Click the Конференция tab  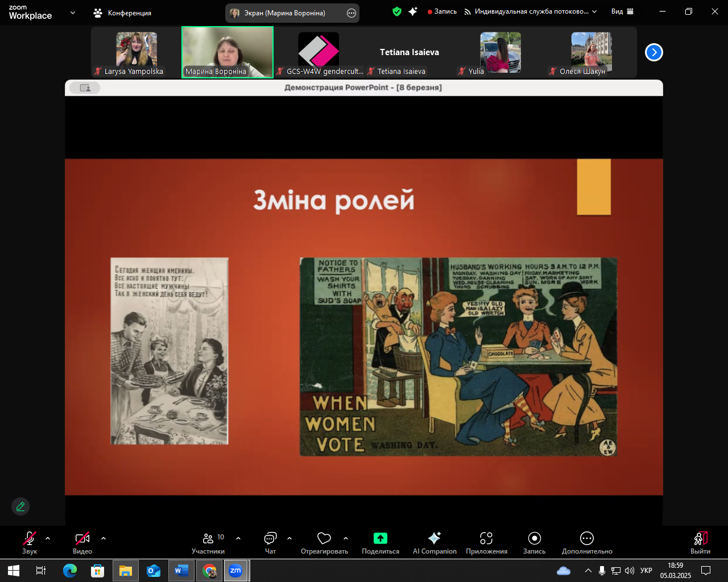(x=122, y=13)
